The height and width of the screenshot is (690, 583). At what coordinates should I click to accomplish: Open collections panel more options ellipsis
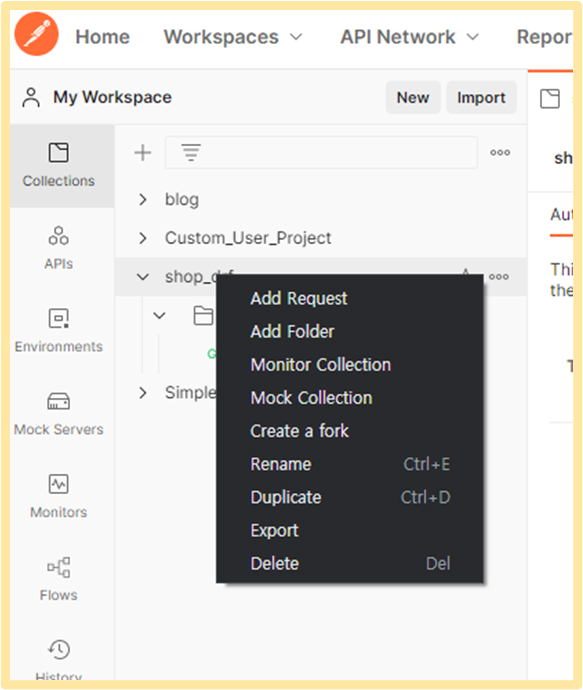point(500,153)
